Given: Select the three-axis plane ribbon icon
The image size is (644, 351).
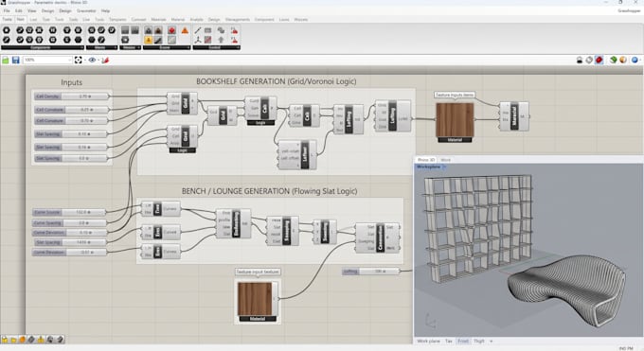Looking at the screenshot, I should [198, 40].
